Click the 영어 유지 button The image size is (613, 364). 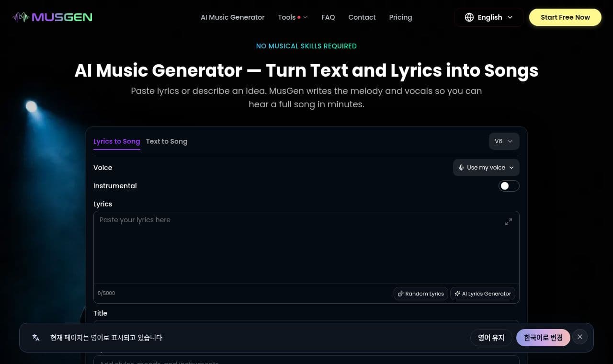click(491, 338)
